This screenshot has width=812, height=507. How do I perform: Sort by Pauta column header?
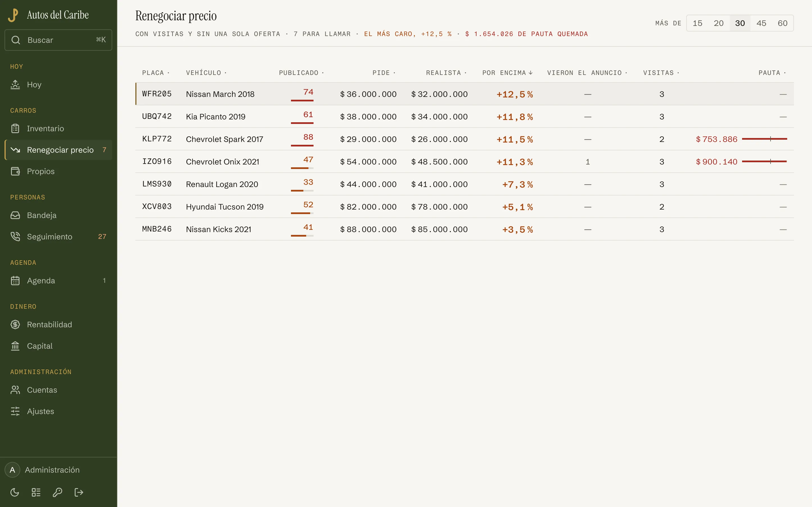(772, 73)
